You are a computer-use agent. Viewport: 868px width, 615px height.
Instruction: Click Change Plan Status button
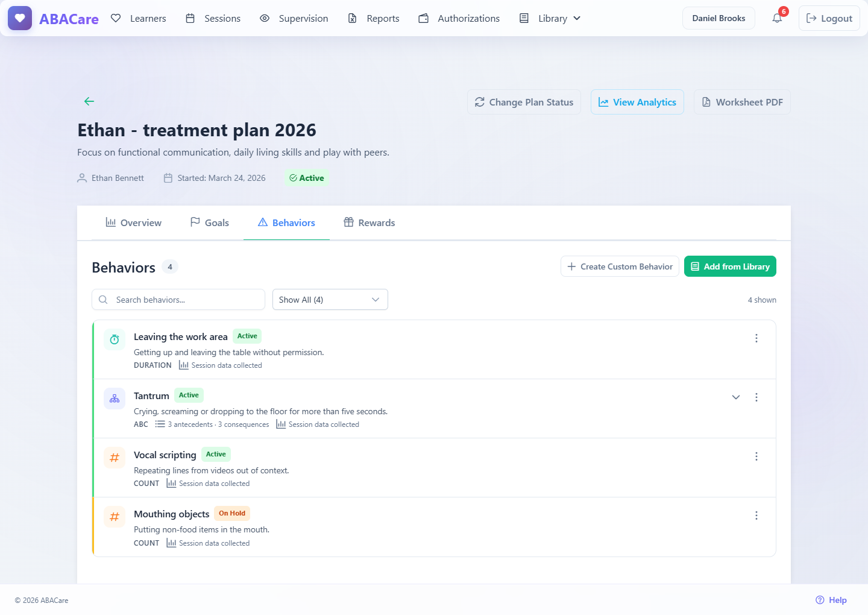(524, 102)
